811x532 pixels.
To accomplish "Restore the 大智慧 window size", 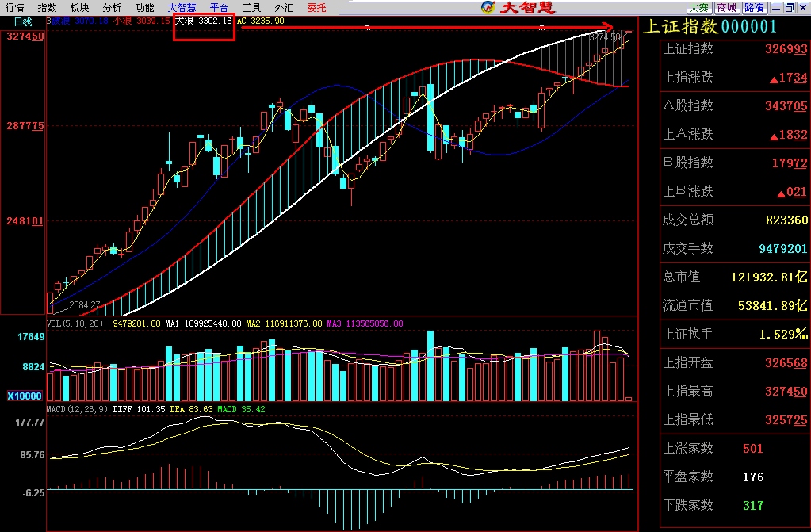I will pos(790,7).
